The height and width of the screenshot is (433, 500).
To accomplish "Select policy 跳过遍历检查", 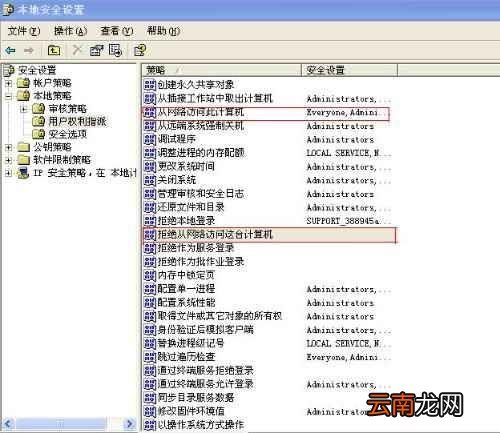I will click(x=186, y=357).
